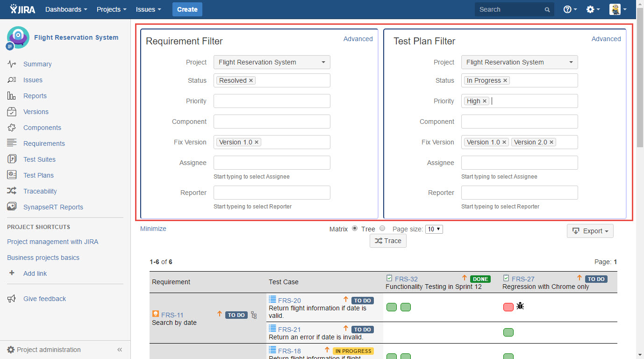Remove the Resolved status tag
The height and width of the screenshot is (359, 644).
251,80
